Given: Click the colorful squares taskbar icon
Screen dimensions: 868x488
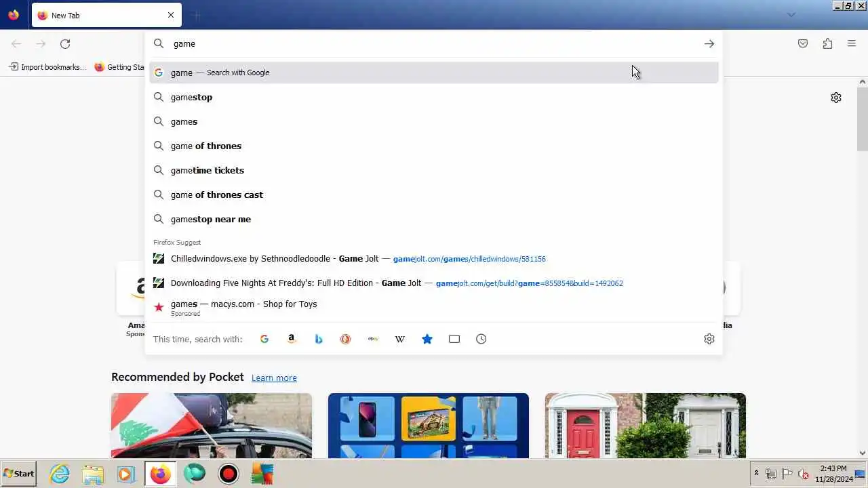Looking at the screenshot, I should (x=262, y=474).
